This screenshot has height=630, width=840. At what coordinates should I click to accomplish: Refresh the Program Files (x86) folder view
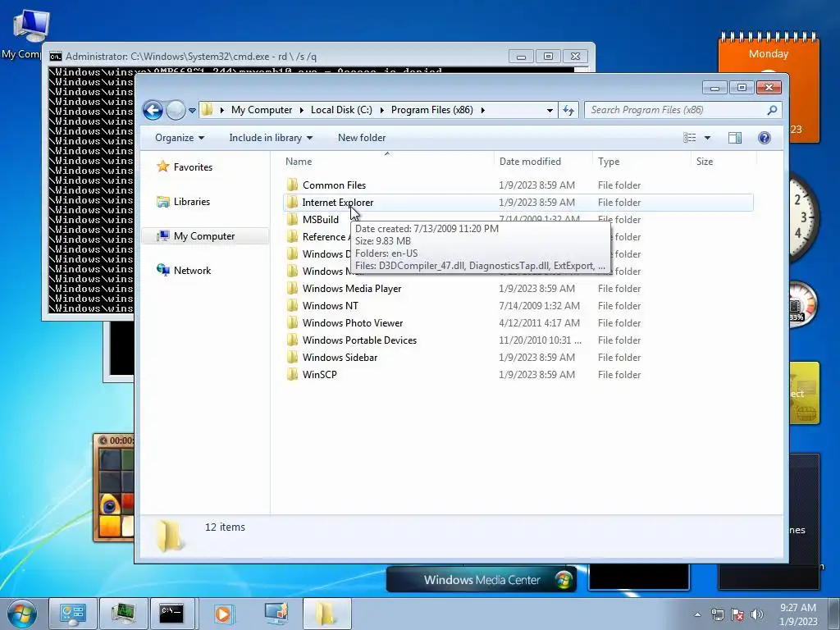tap(568, 111)
